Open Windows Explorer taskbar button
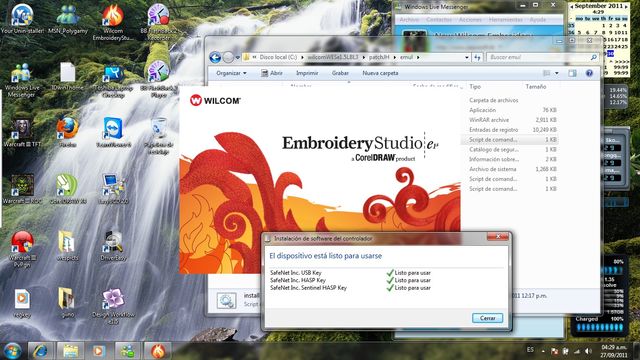The width and height of the screenshot is (640, 360). [x=70, y=351]
